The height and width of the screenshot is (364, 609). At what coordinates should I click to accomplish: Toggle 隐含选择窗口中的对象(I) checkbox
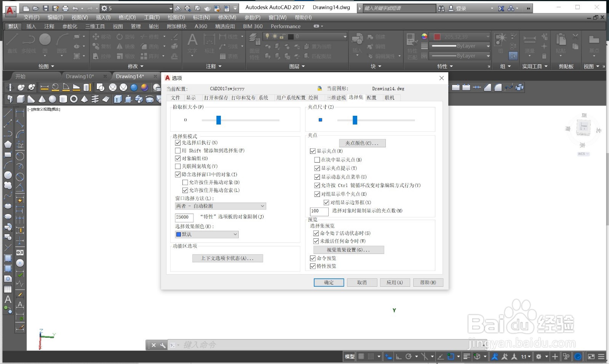177,174
